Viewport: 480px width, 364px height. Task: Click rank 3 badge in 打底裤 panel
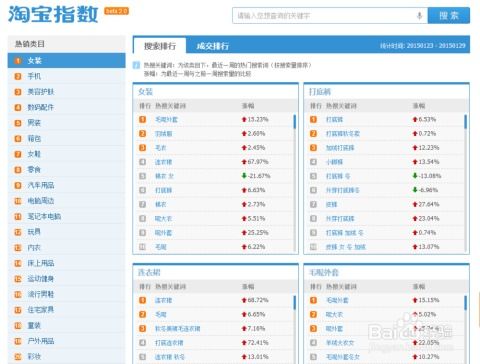tap(313, 148)
